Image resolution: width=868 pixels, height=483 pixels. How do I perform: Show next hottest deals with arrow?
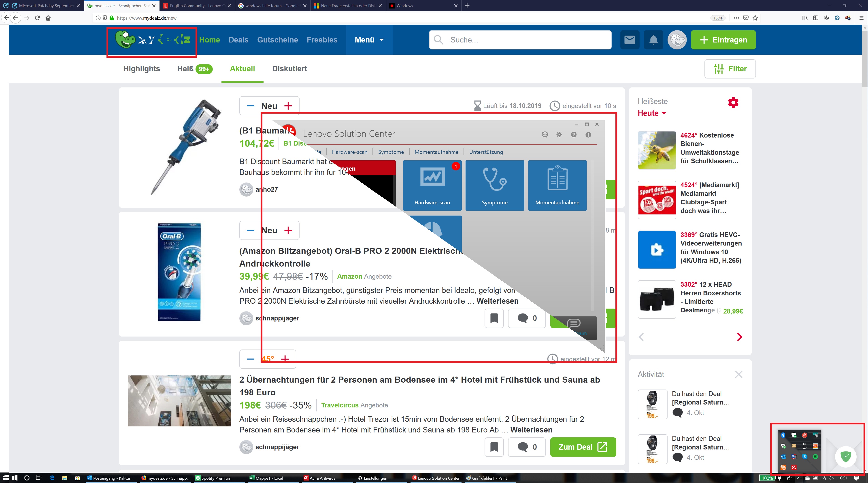tap(739, 337)
